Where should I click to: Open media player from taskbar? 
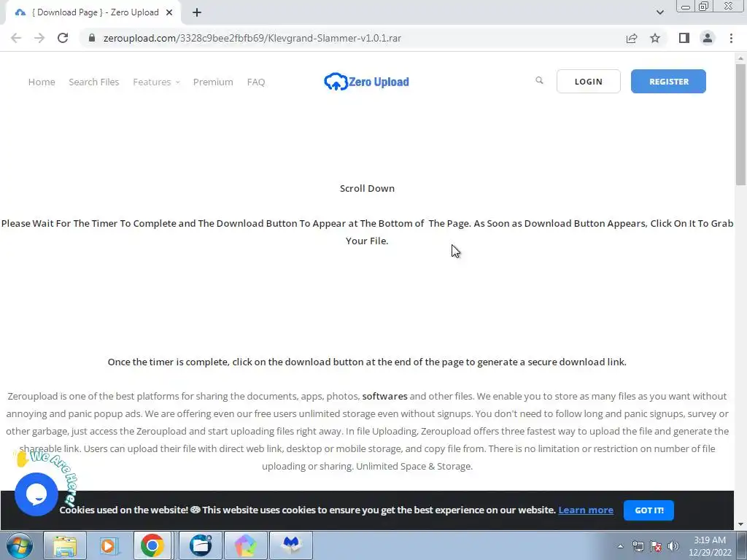click(x=108, y=545)
